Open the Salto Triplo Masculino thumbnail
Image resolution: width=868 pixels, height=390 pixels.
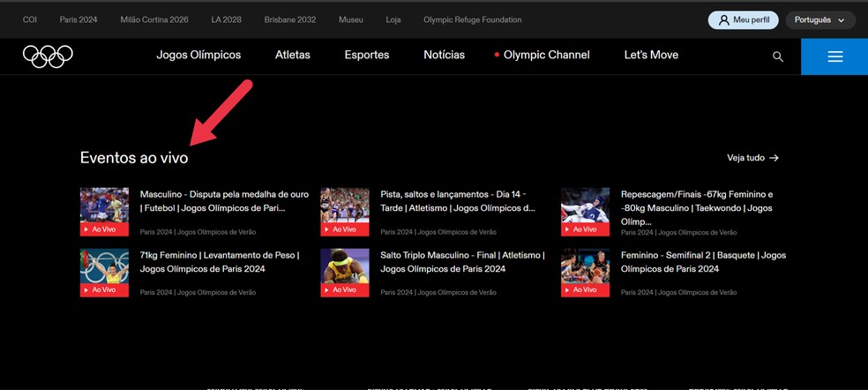tap(344, 273)
